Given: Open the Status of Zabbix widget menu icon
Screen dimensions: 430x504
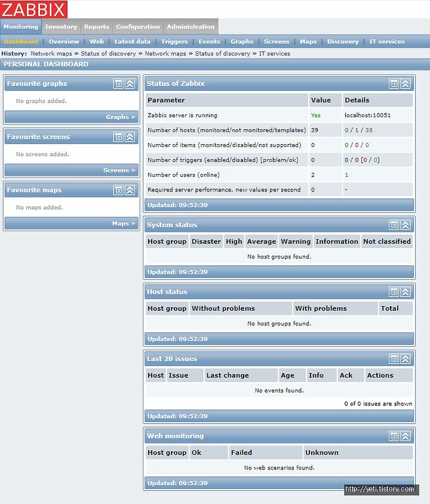Looking at the screenshot, I should (x=394, y=84).
